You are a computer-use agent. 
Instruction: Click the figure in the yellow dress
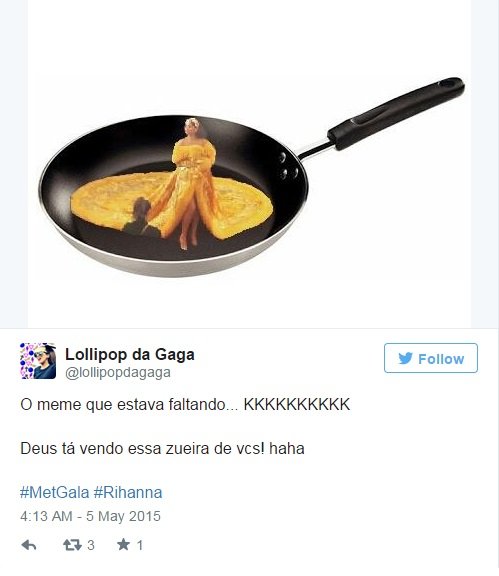(193, 183)
